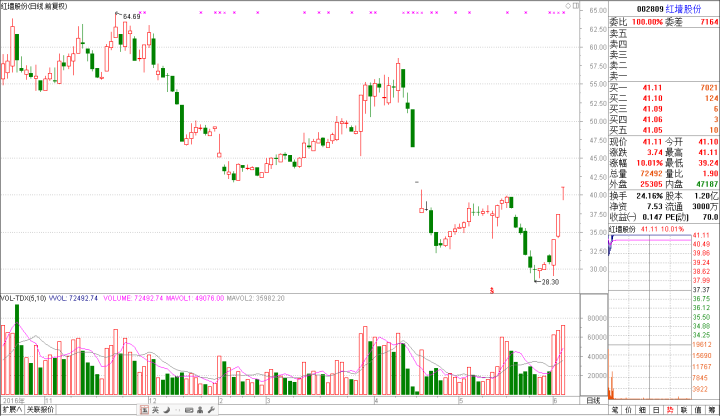Click stock code 002809

tap(650, 9)
